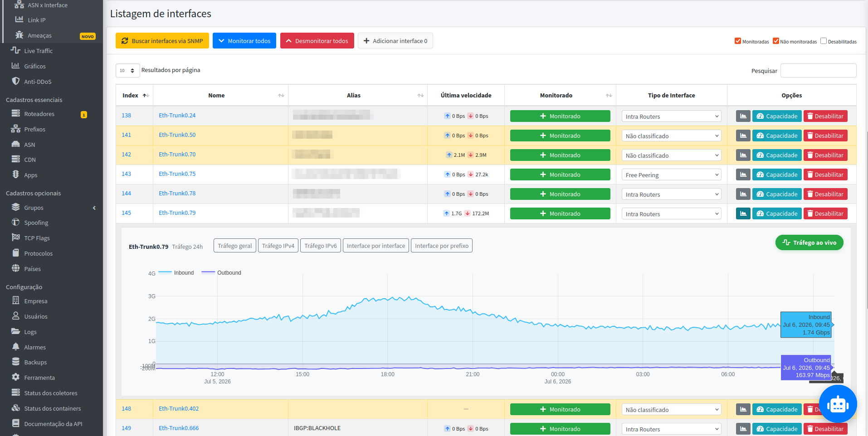Toggle Monitorado for Eth-Trunk0.666
This screenshot has height=436, width=868.
[560, 429]
